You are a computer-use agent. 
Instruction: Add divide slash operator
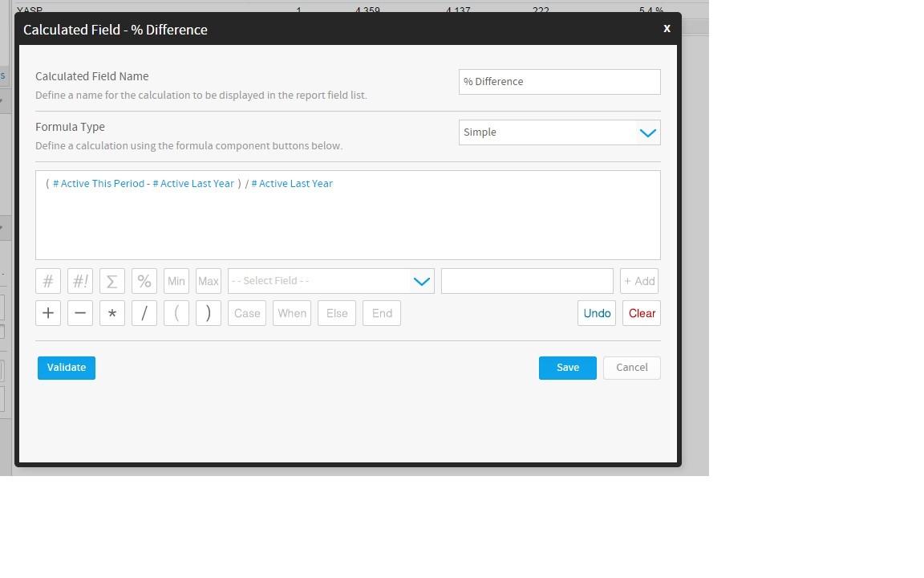point(144,313)
